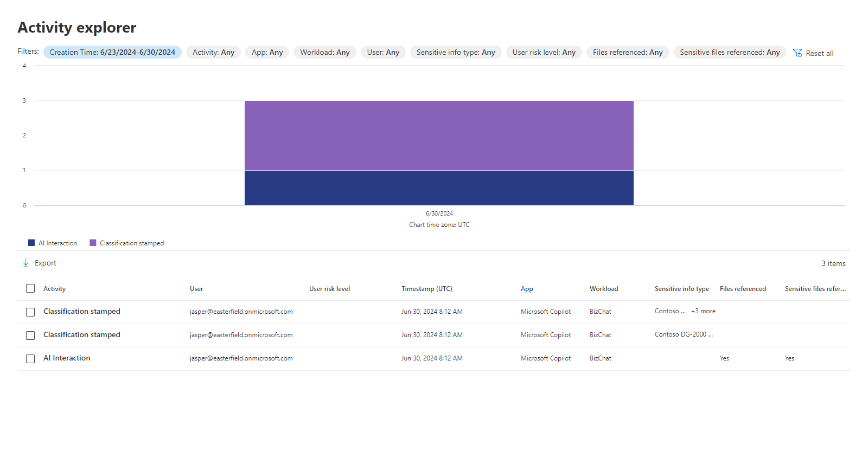The height and width of the screenshot is (462, 868).
Task: Click the 3 items count label
Action: tap(833, 263)
